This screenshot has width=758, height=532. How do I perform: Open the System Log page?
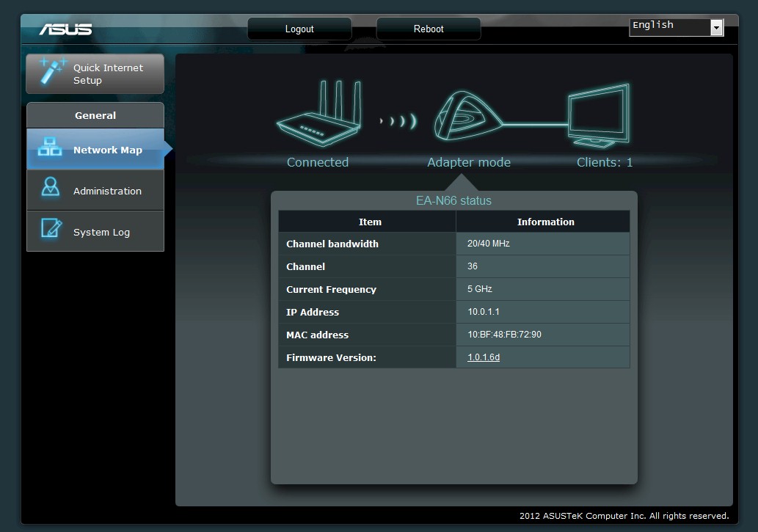click(95, 231)
